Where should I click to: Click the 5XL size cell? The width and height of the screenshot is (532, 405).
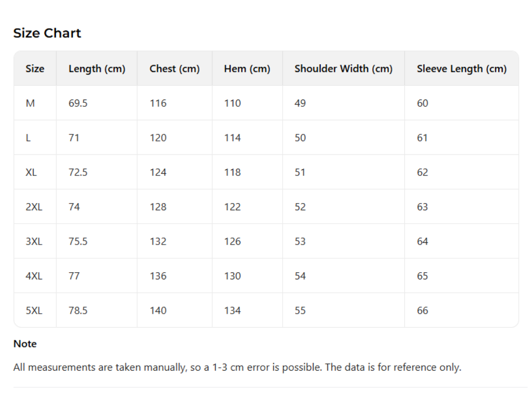[x=34, y=310]
